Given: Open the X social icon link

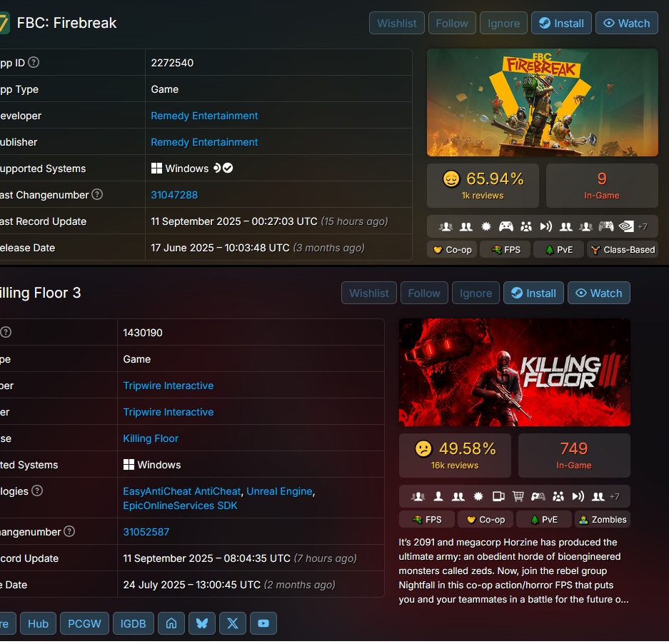Looking at the screenshot, I should [x=233, y=623].
